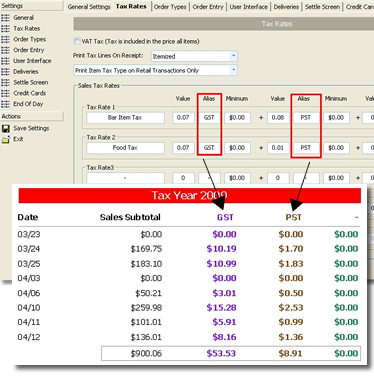Open the Settle Screen tab
The height and width of the screenshot is (377, 374).
[x=322, y=7]
